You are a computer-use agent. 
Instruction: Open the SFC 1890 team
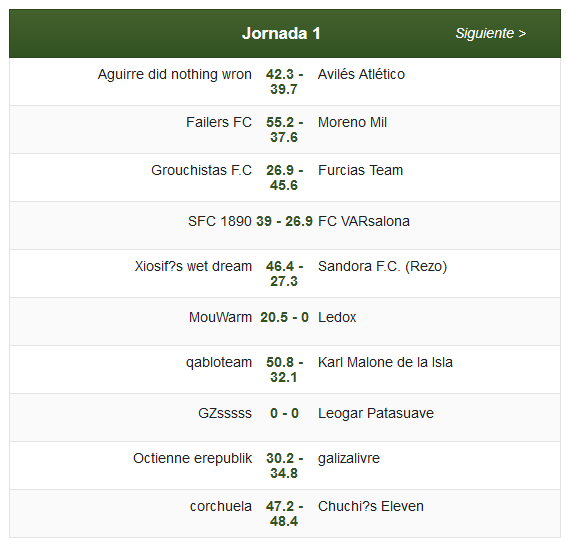pyautogui.click(x=219, y=221)
